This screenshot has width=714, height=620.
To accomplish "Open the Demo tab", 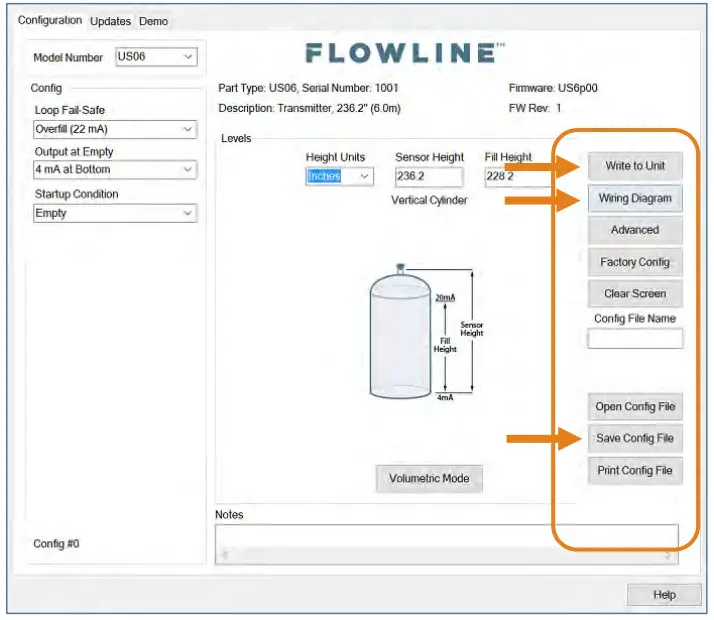I will [153, 21].
